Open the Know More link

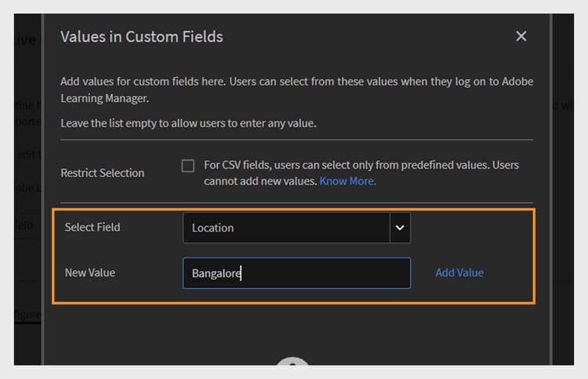347,181
